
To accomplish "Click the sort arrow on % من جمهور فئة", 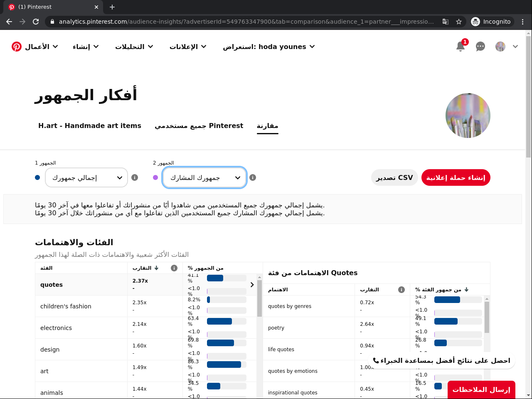I will [466, 290].
